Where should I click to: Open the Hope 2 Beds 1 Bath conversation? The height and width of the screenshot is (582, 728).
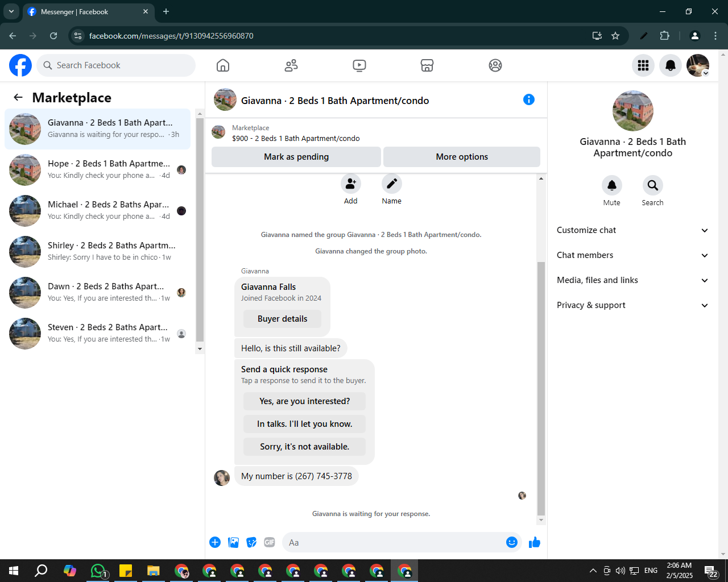click(98, 170)
